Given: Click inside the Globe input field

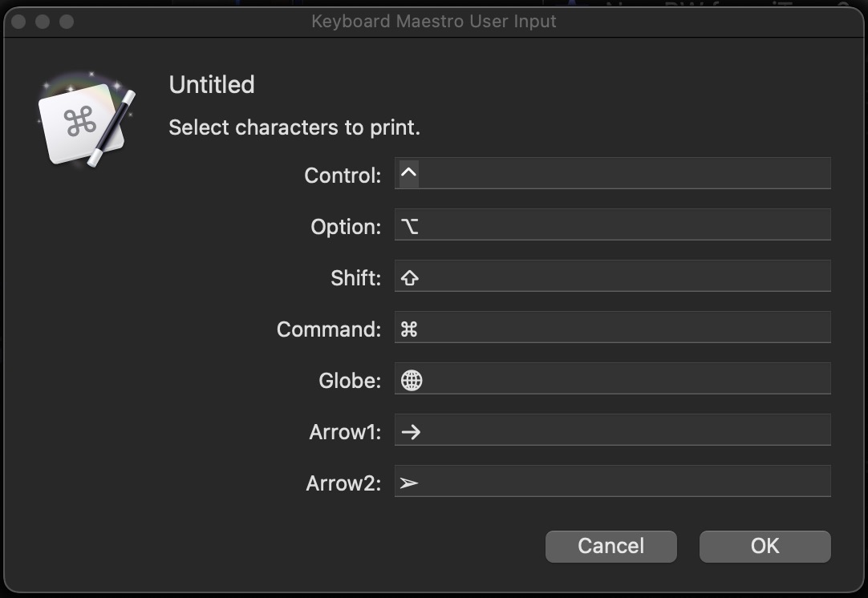Looking at the screenshot, I should point(612,379).
